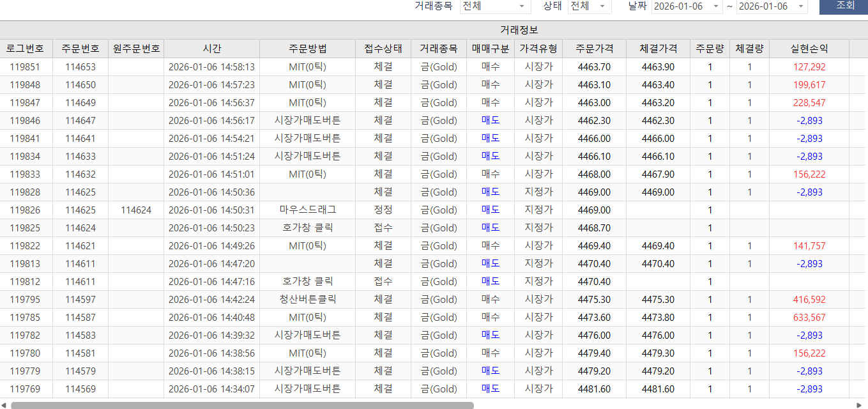868x409 pixels.
Task: Click 매도 in row 119841
Action: pyautogui.click(x=491, y=139)
